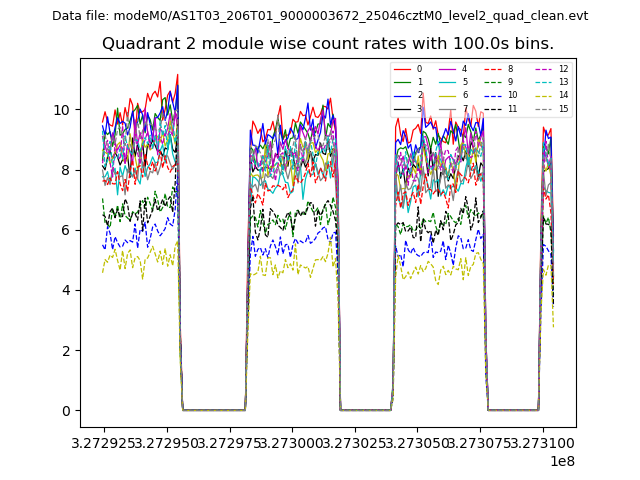640x480 pixels.
Task: Click the yellow solid legend swatch for module 6
Action: click(447, 95)
